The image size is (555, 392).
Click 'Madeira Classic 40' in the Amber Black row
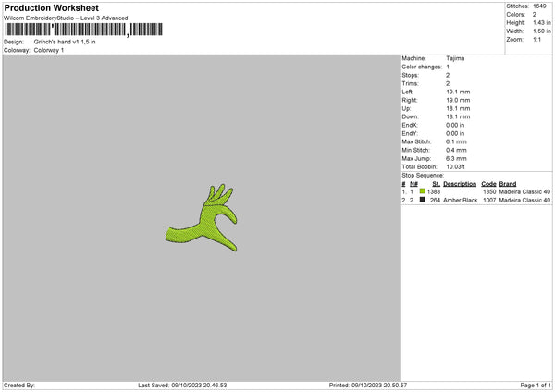524,201
